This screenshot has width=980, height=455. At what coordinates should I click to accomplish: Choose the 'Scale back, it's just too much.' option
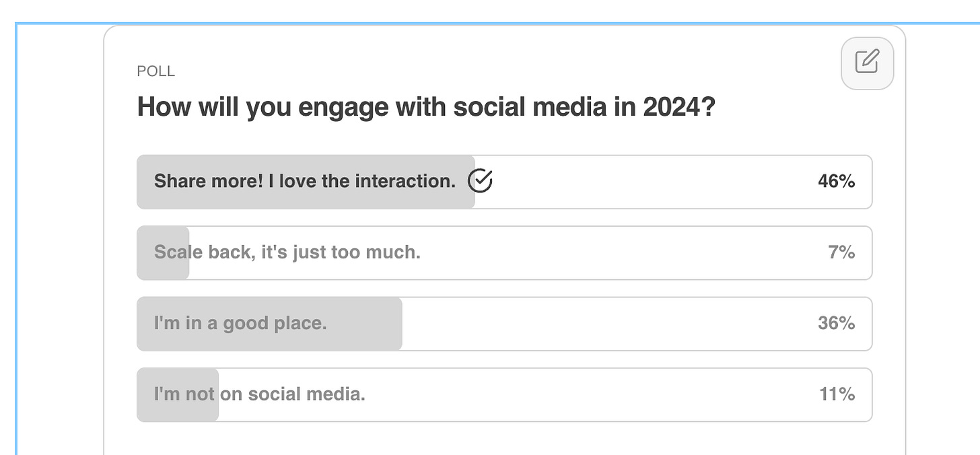pyautogui.click(x=504, y=253)
